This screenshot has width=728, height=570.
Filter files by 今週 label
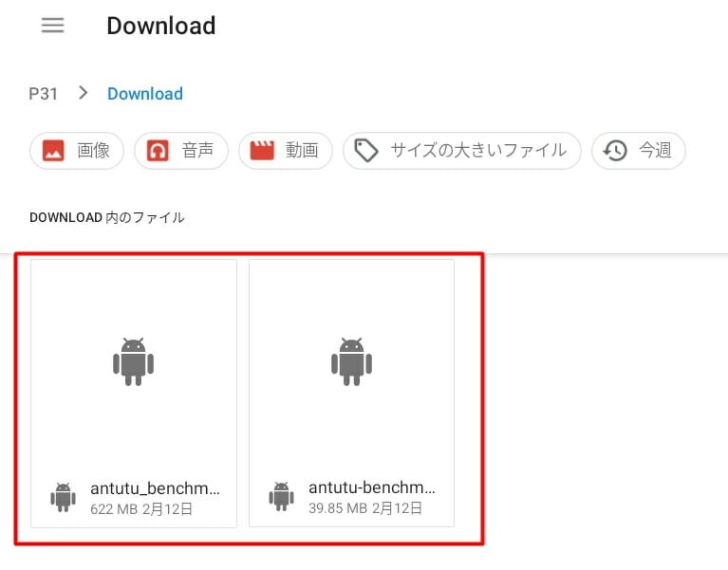pos(655,151)
